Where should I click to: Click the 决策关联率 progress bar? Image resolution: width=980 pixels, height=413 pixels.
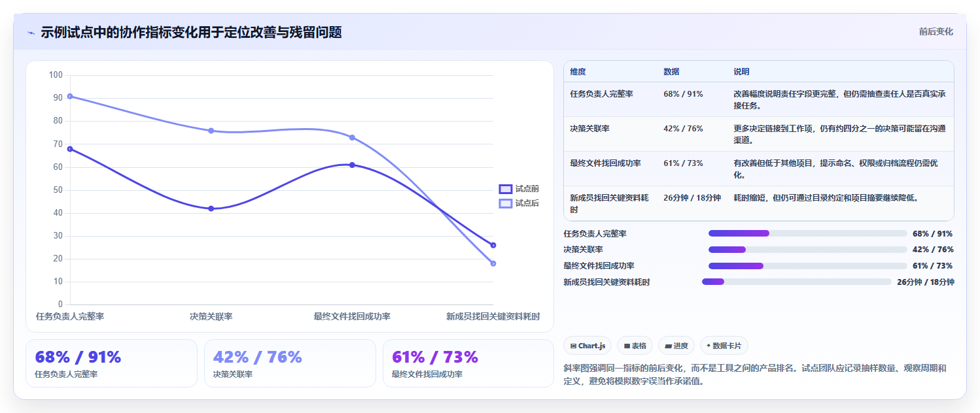[807, 250]
